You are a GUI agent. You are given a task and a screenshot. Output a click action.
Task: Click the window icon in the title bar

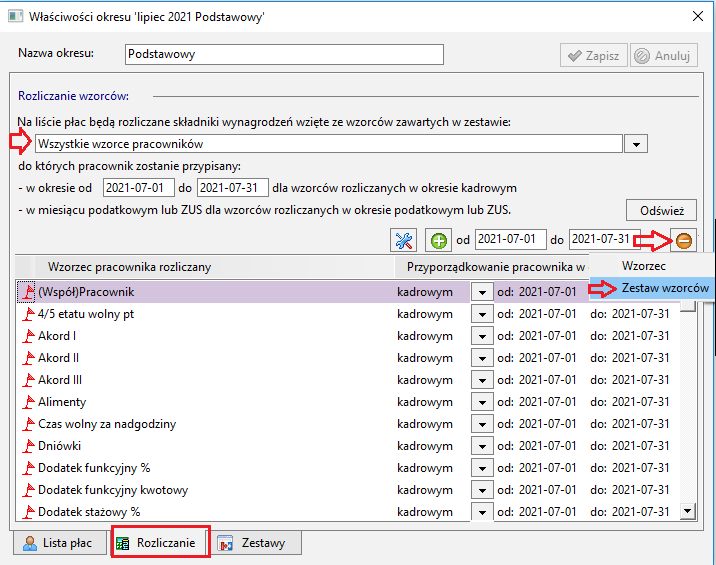[16, 16]
